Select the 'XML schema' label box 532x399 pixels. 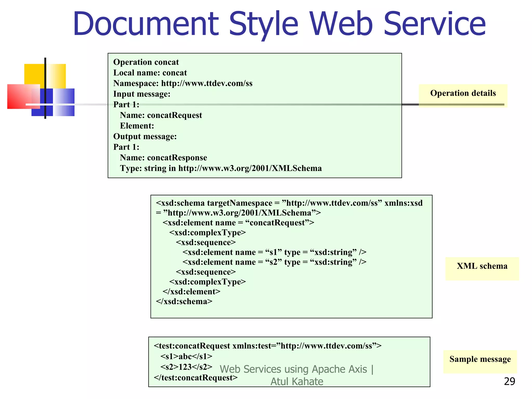(x=482, y=269)
